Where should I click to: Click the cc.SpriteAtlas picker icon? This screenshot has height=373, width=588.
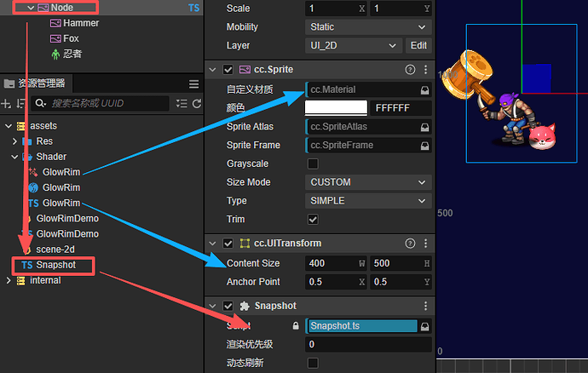click(x=424, y=127)
